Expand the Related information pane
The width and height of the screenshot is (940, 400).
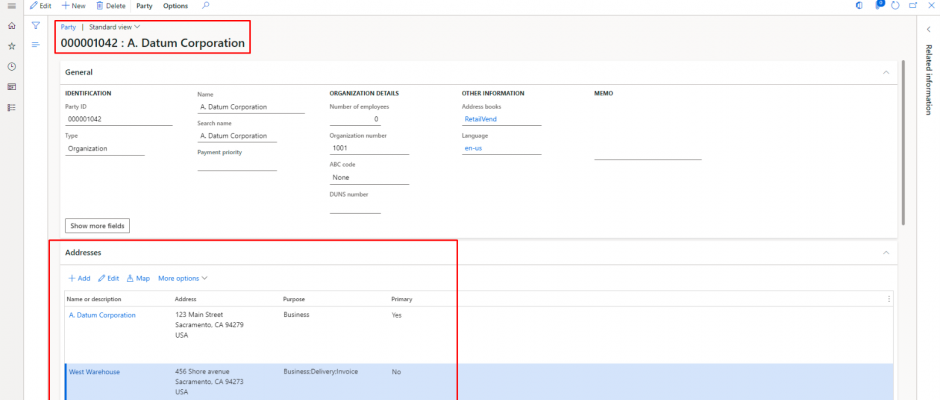coord(928,29)
